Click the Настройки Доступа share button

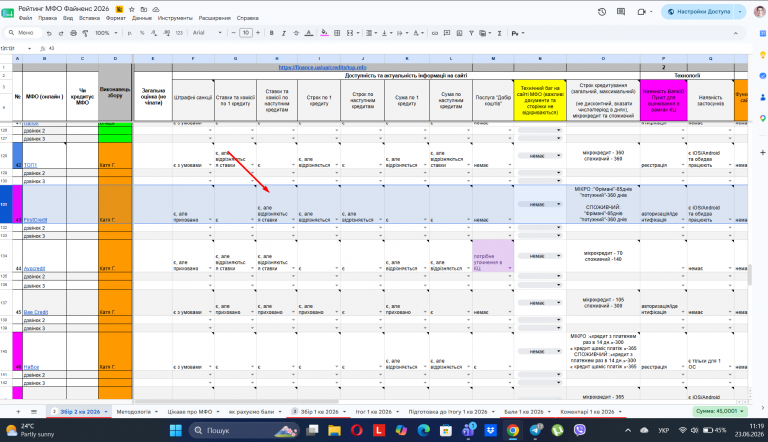pos(699,12)
